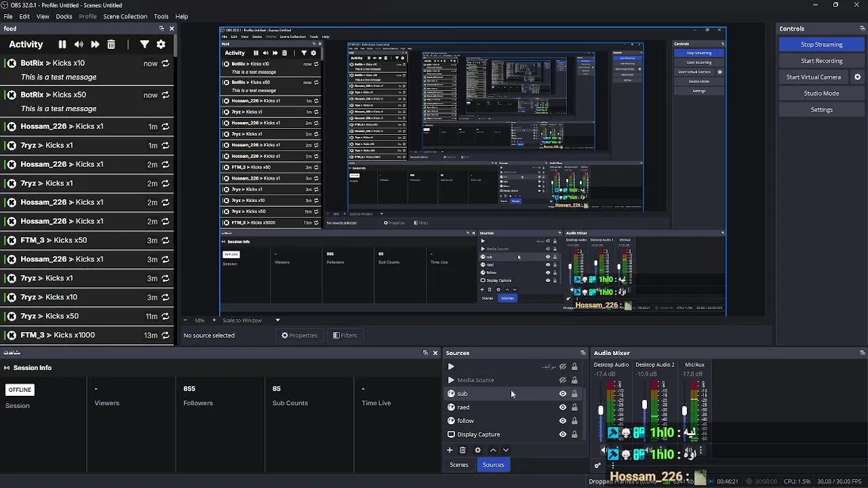Image resolution: width=868 pixels, height=488 pixels.
Task: Collapse the Session Info section
Action: [7, 368]
